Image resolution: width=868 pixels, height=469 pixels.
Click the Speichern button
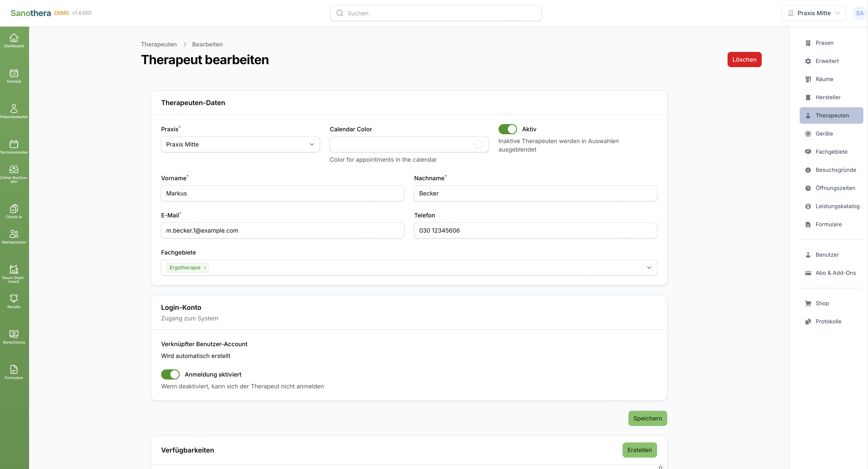(x=647, y=418)
